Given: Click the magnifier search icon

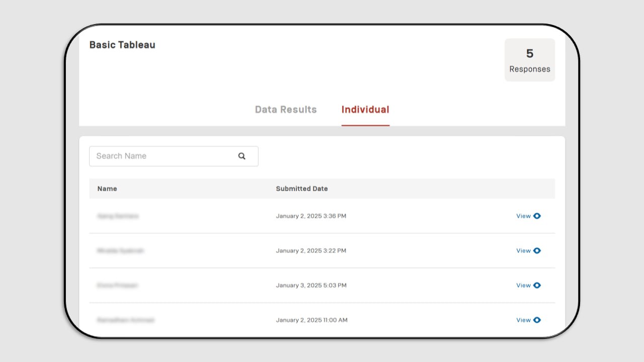Looking at the screenshot, I should (x=242, y=156).
